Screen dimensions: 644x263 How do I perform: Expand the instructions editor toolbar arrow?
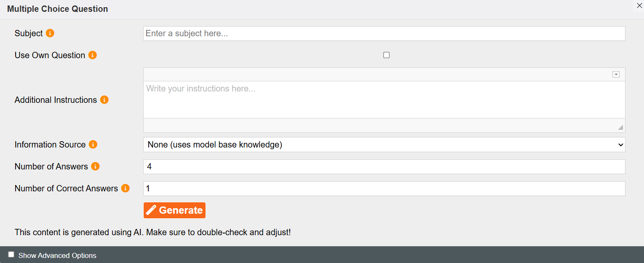[x=616, y=75]
